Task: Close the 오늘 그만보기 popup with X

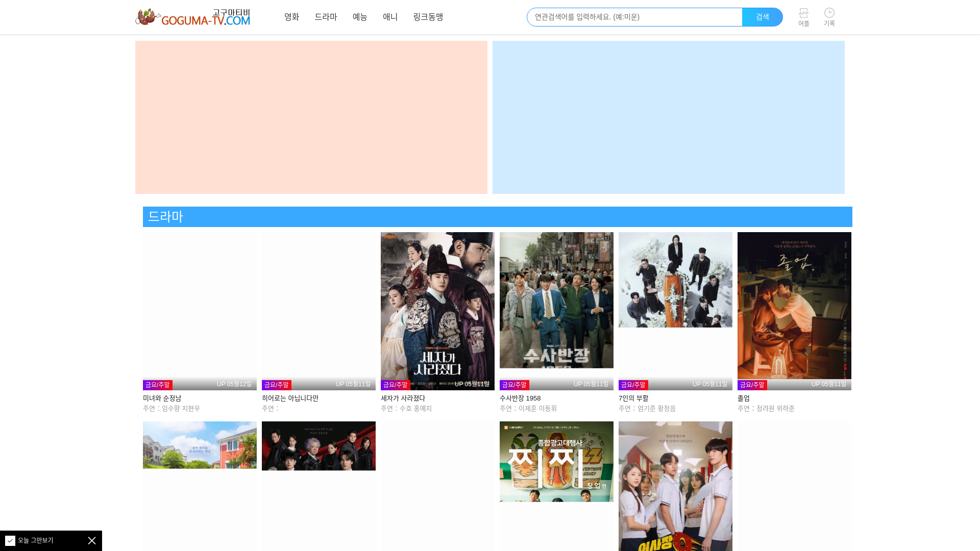Action: tap(92, 540)
